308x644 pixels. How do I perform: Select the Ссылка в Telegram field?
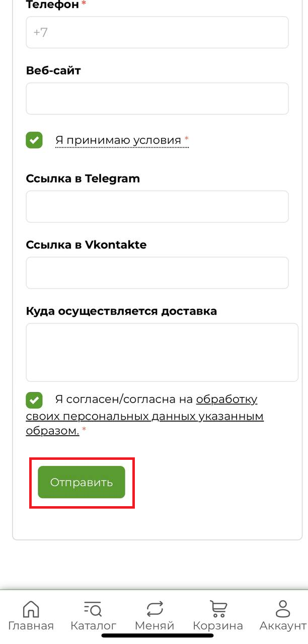(x=157, y=206)
